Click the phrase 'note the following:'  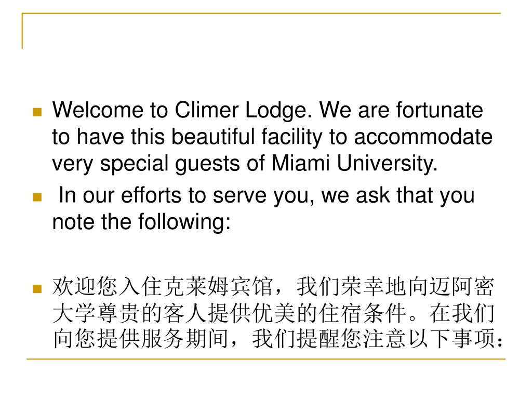141,222
